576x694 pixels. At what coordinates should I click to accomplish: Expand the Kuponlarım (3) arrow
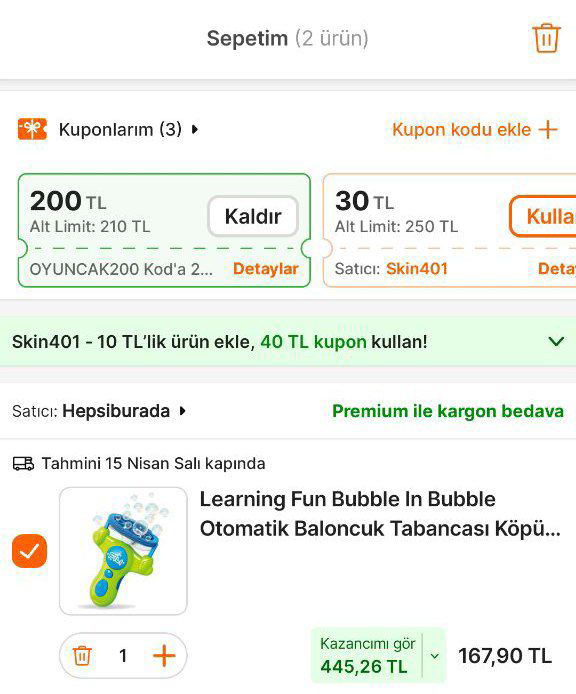pos(195,130)
